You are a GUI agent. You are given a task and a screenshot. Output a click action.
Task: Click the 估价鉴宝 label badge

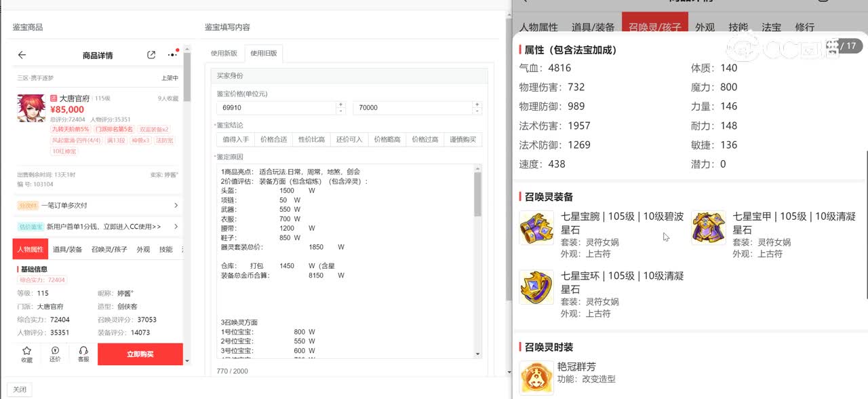point(31,227)
